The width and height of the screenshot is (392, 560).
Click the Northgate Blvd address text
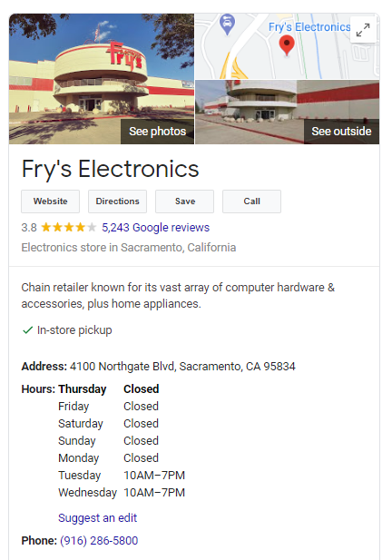[182, 367]
